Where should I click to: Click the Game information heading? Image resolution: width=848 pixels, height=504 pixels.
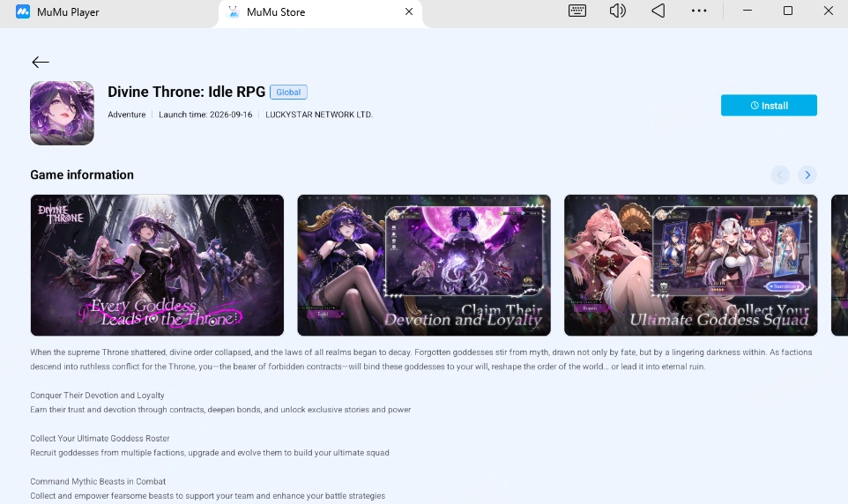click(82, 174)
